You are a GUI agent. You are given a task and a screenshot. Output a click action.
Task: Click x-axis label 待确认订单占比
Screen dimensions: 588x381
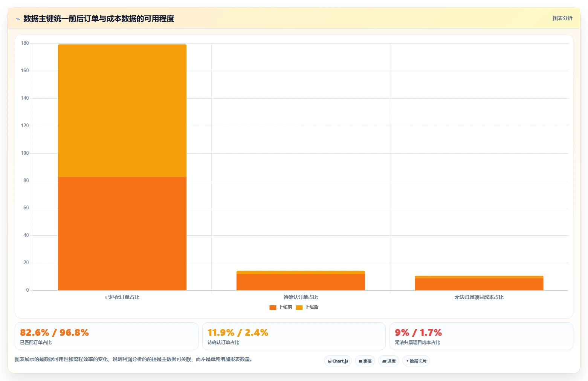point(301,297)
